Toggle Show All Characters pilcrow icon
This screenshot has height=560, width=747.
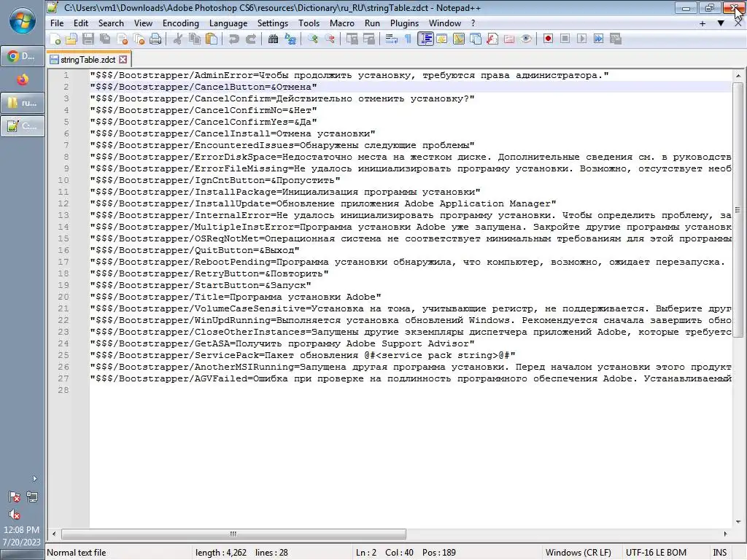click(x=409, y=39)
